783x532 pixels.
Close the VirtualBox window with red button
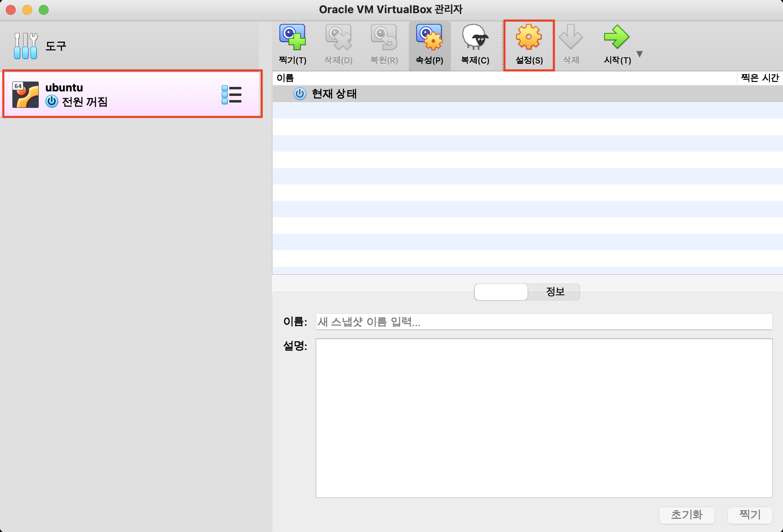pos(11,9)
